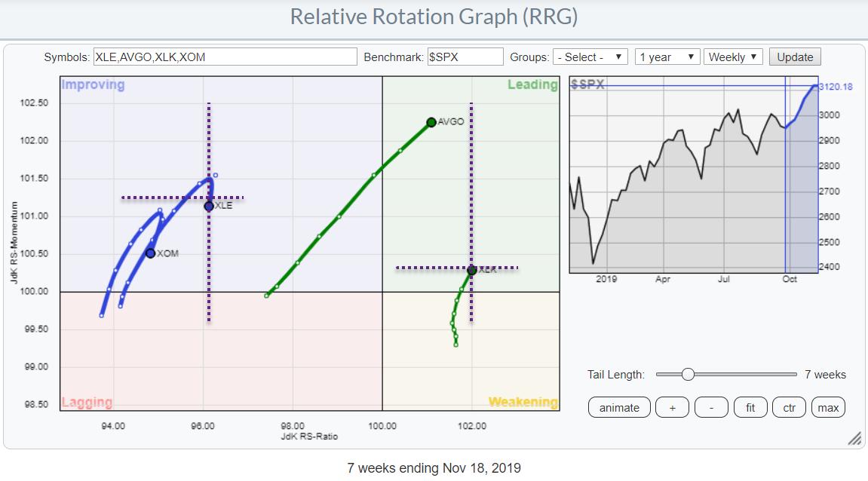Select the XLE data point

click(x=209, y=206)
